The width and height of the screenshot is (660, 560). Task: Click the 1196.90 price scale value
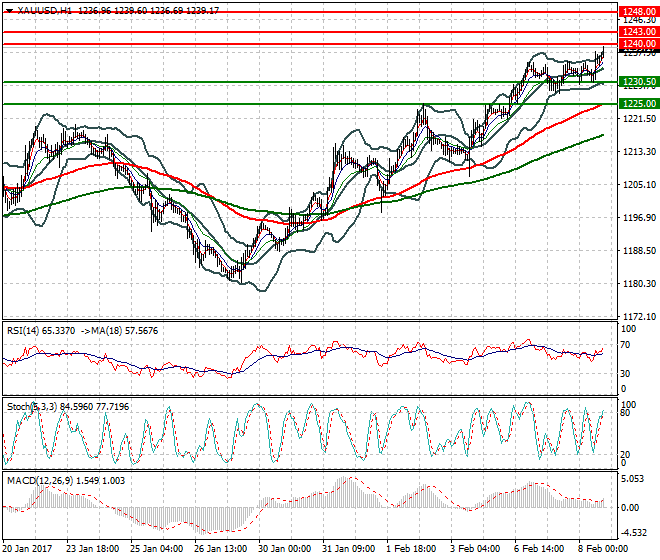point(639,218)
